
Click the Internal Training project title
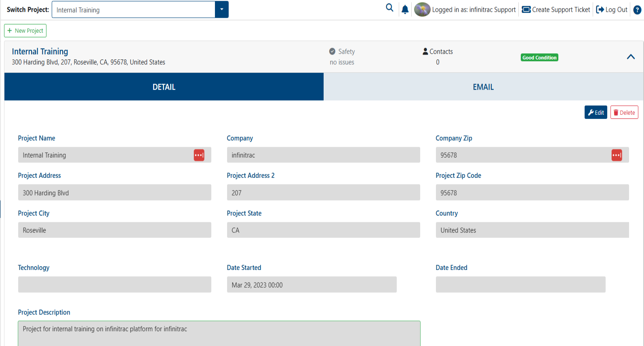point(40,51)
